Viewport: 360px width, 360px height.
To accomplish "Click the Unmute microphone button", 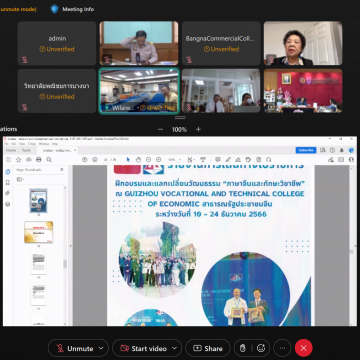I will [75, 348].
